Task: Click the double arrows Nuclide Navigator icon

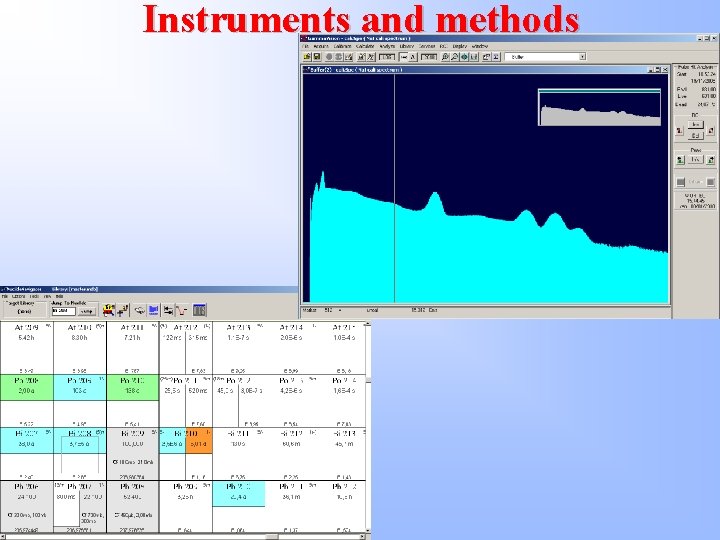Action: 169,310
